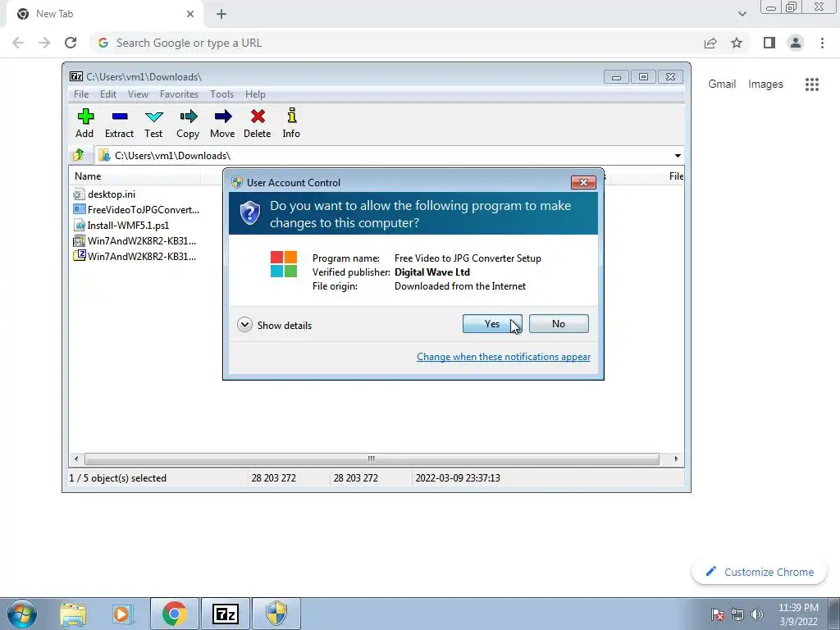Click No in User Account Control
Viewport: 840px width, 630px height.
point(559,323)
